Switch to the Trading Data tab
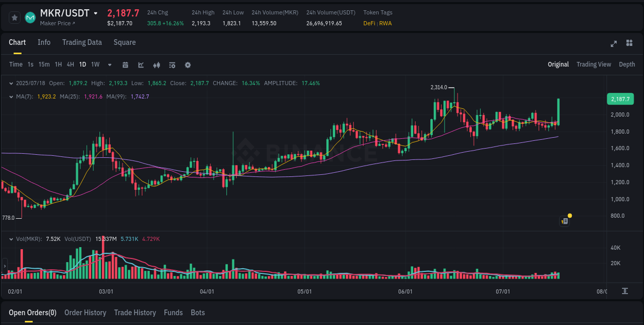644x325 pixels. (82, 42)
